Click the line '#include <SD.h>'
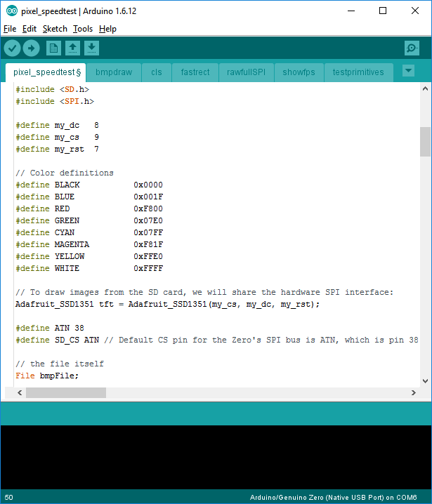432x504 pixels. click(x=53, y=89)
